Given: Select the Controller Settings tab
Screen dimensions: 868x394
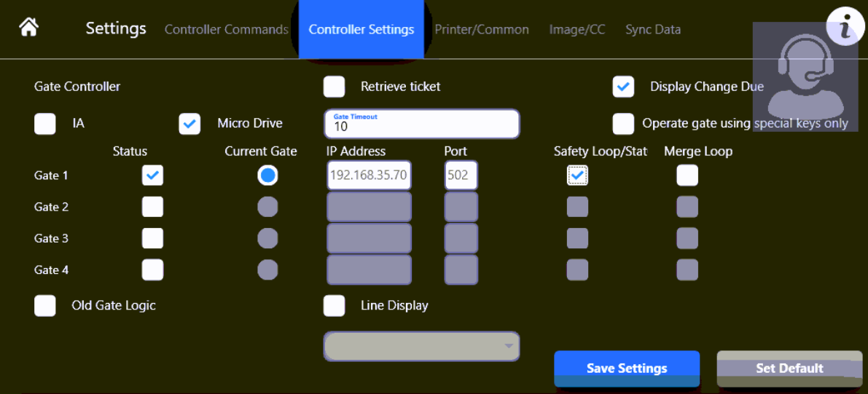Looking at the screenshot, I should coord(361,29).
